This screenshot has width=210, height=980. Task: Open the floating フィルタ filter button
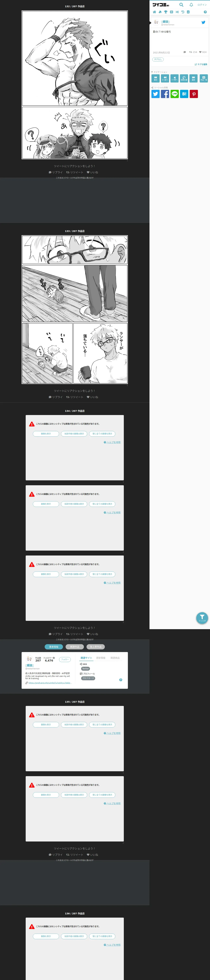(202, 618)
